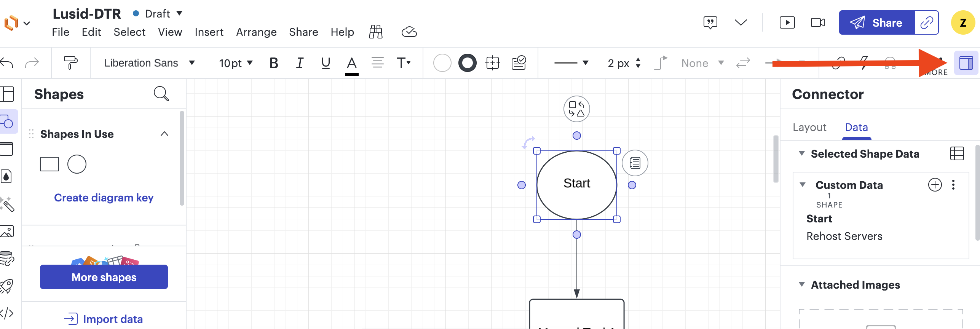Click the Lucid logo home icon
The width and height of the screenshot is (980, 329).
coord(11,23)
